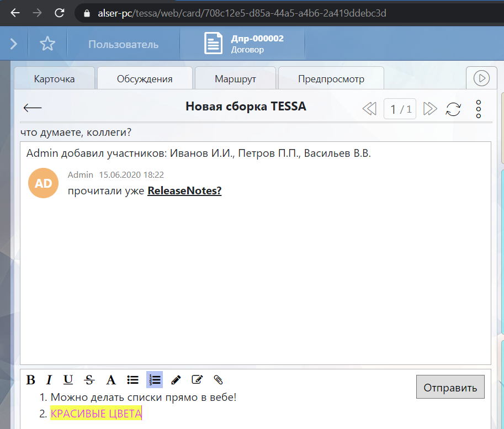
Task: Toggle bulleted list
Action: (x=132, y=380)
